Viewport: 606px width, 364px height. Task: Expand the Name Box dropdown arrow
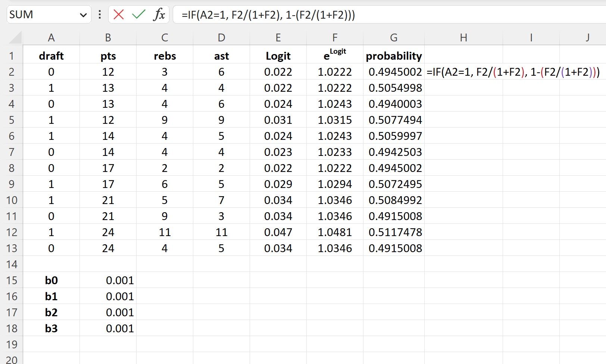pos(83,15)
